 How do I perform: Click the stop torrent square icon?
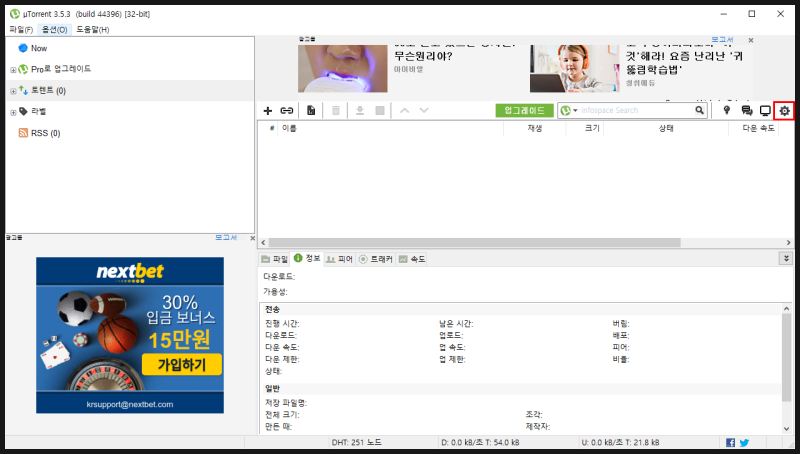pyautogui.click(x=380, y=110)
